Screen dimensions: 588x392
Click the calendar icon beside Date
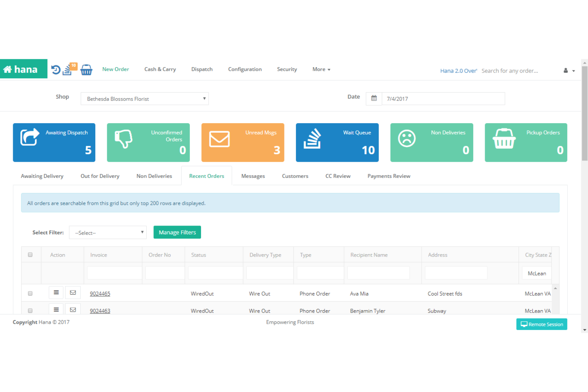click(374, 98)
